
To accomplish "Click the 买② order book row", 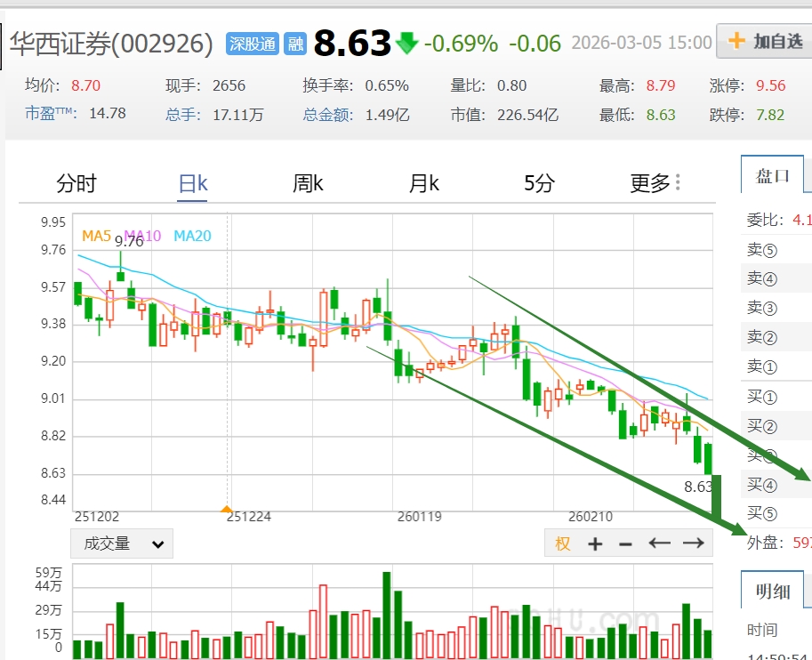I will [776, 426].
